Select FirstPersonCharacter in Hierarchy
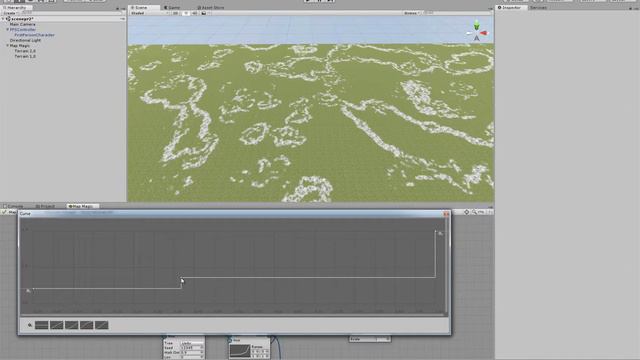Viewport: 640px width, 360px height. (34, 35)
